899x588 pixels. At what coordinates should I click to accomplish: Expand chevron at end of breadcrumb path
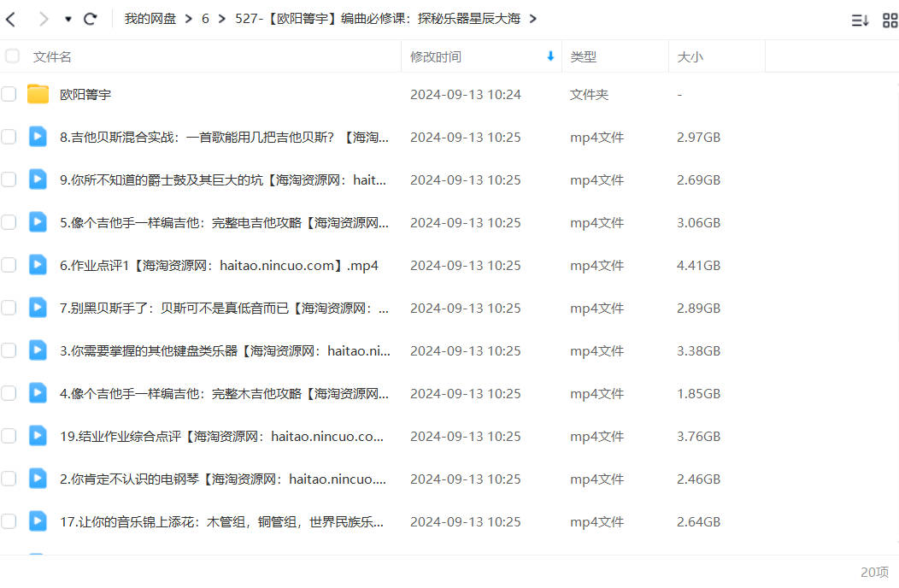(x=533, y=19)
